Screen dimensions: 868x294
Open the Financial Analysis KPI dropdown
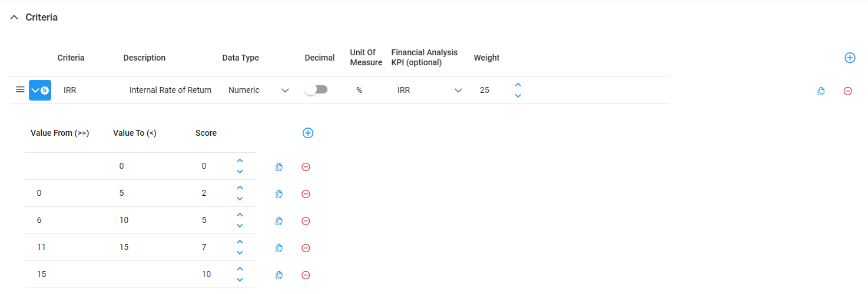click(x=458, y=91)
